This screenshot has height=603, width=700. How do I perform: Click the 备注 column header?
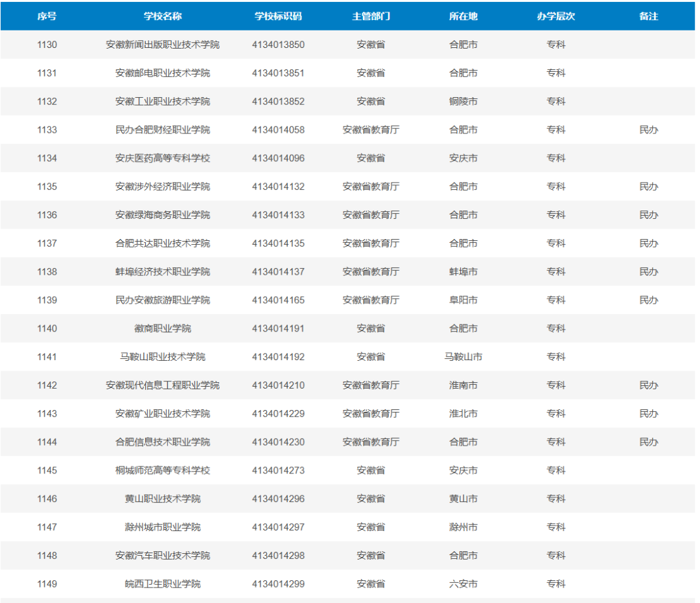click(x=648, y=16)
